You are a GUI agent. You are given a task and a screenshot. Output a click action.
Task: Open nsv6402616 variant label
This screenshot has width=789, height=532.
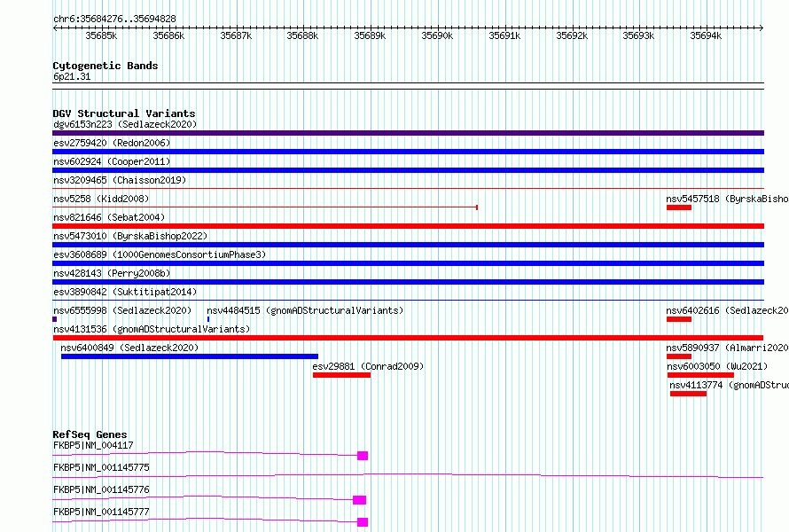[x=727, y=310]
